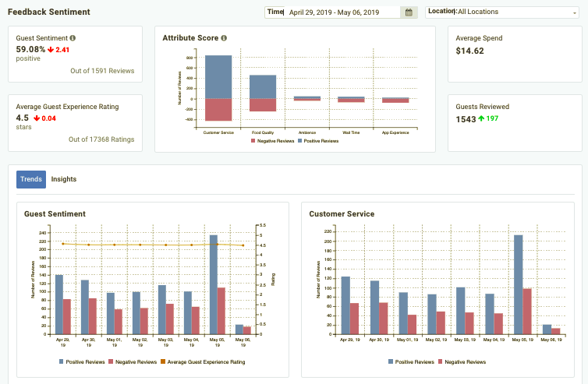The image size is (588, 384).
Task: Toggle Negative Reviews legend in Customer Service chart
Action: [462, 362]
